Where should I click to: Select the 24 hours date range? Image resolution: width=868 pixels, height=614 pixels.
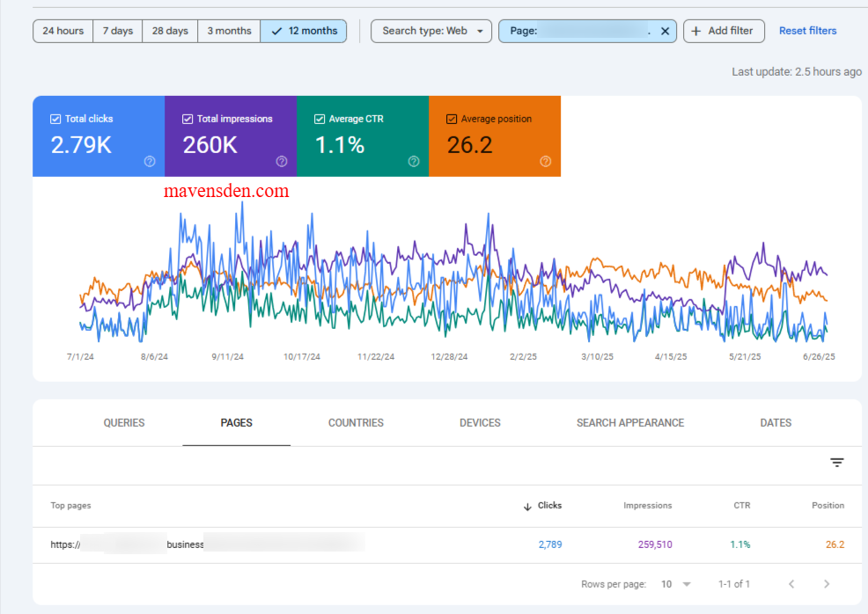tap(63, 31)
